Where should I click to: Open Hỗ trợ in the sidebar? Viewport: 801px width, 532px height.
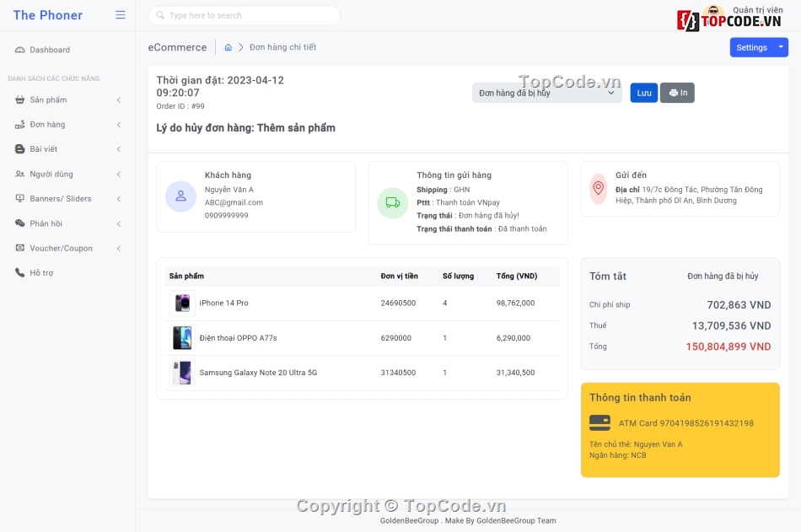(x=41, y=273)
